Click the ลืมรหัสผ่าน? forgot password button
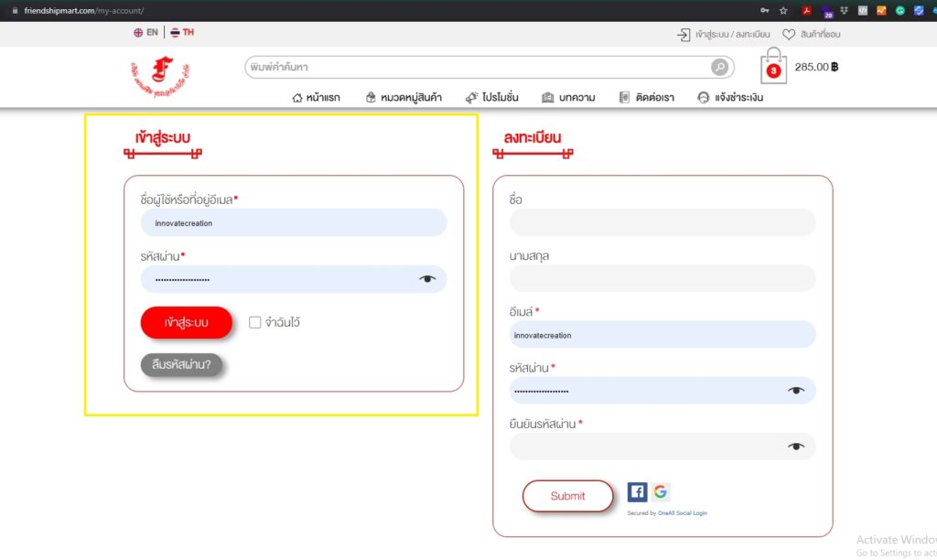The width and height of the screenshot is (937, 560). coord(181,365)
